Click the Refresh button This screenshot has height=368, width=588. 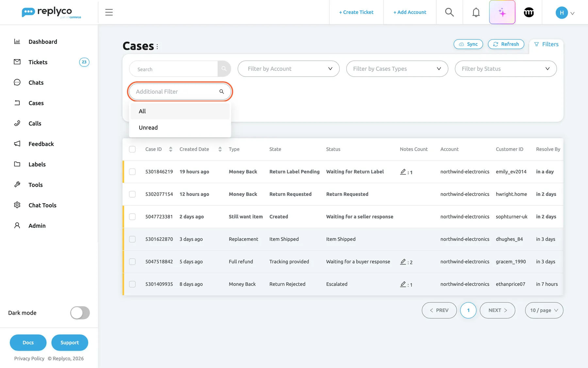(x=506, y=44)
